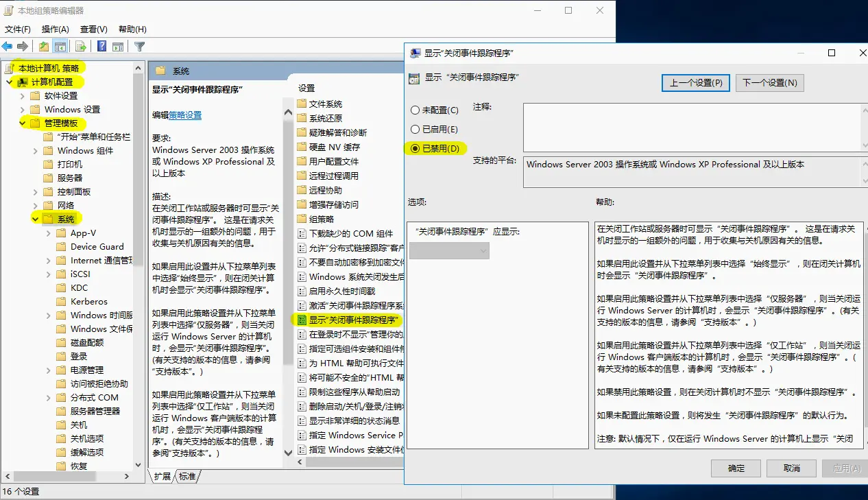
Task: Click the Up one level folder icon
Action: [44, 47]
